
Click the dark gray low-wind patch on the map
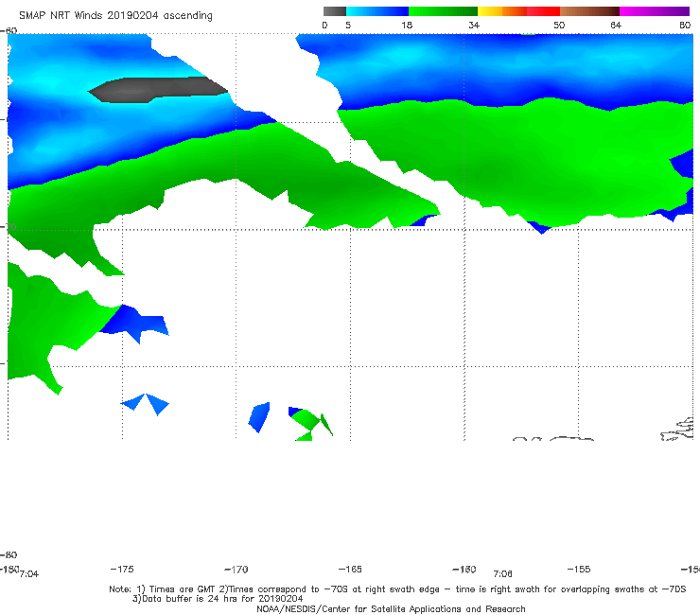(158, 90)
